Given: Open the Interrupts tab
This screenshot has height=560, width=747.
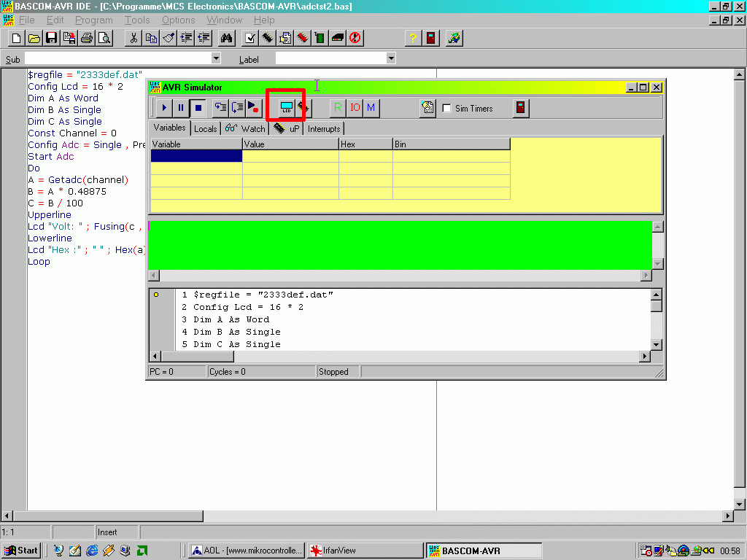Looking at the screenshot, I should [x=324, y=128].
